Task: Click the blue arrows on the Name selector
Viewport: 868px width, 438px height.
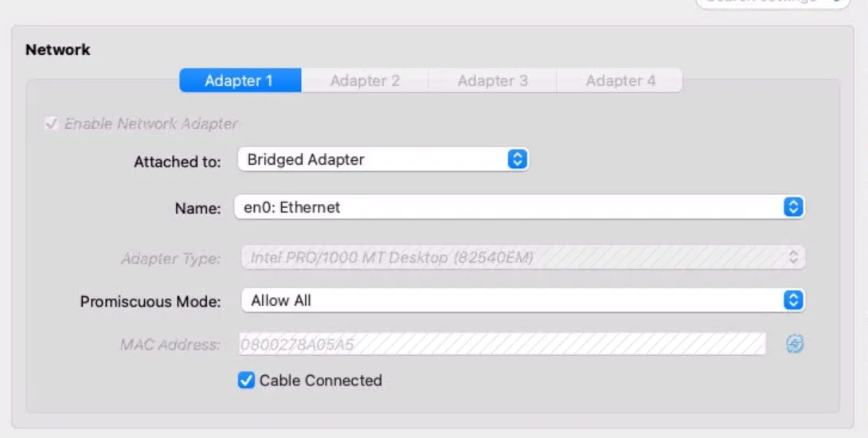Action: coord(793,207)
